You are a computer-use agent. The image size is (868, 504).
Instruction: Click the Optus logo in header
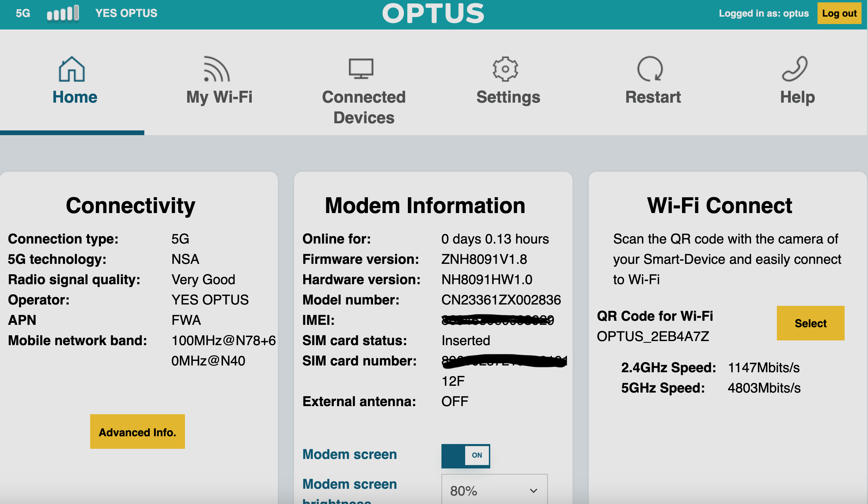433,14
